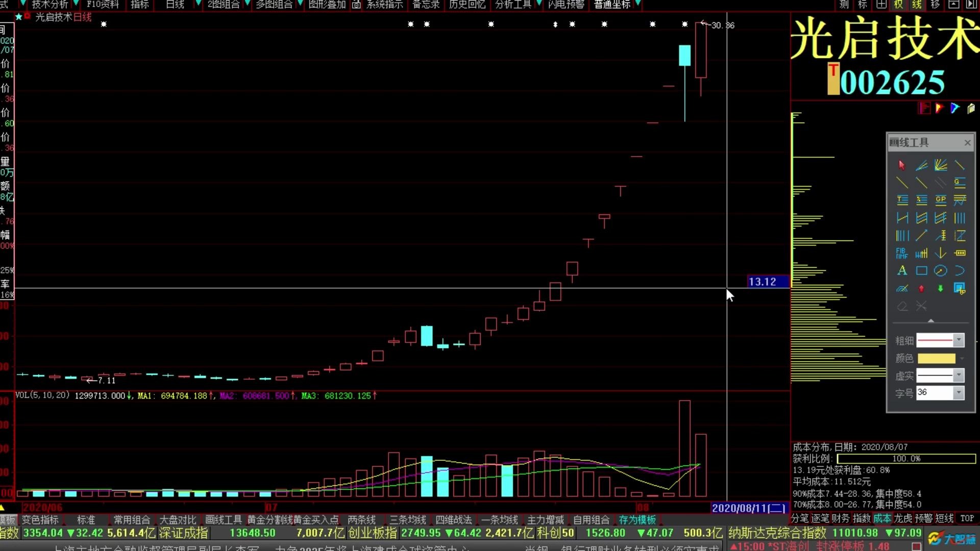Click the yellow color swatch
Screen dimensions: 980x551
(936, 358)
